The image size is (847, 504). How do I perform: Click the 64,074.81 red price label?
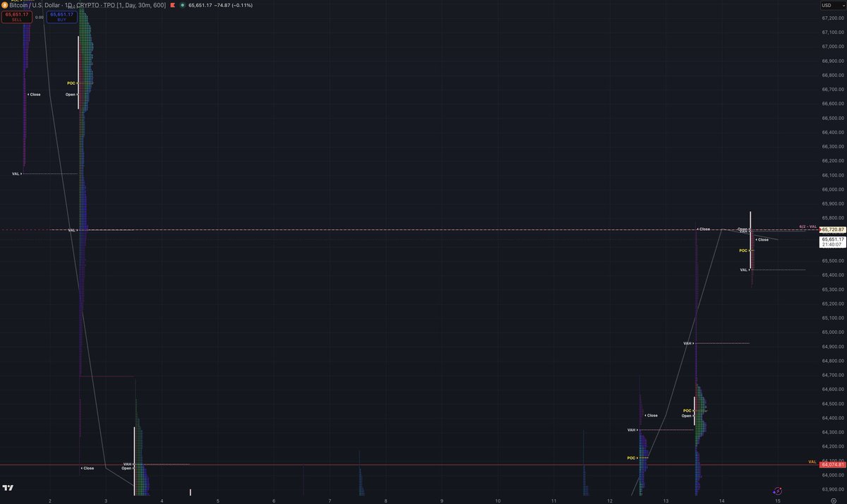(x=832, y=464)
